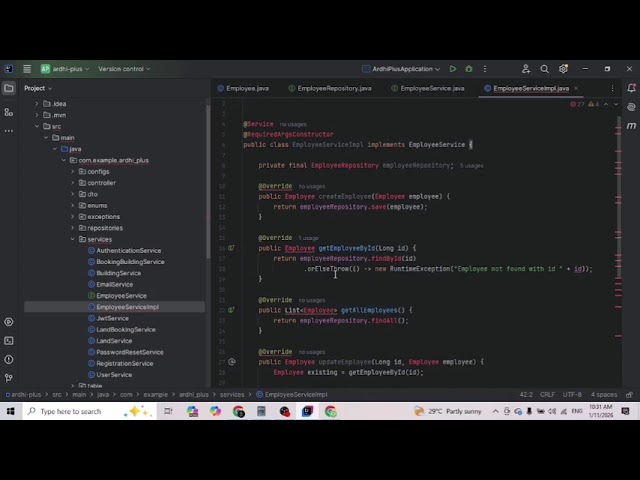Open the Version control dropdown

[x=124, y=69]
